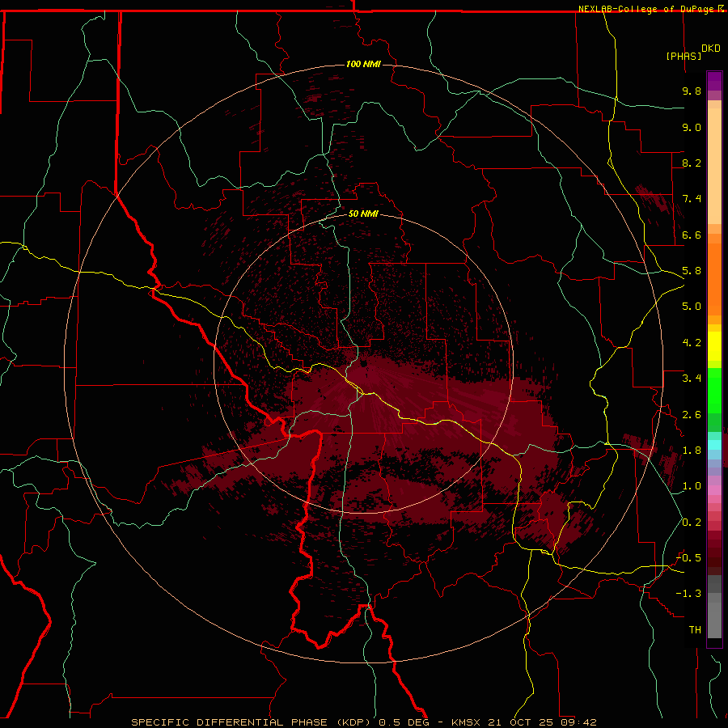Image resolution: width=728 pixels, height=728 pixels.
Task: Click the 1.8 scale value
Action: coord(692,451)
